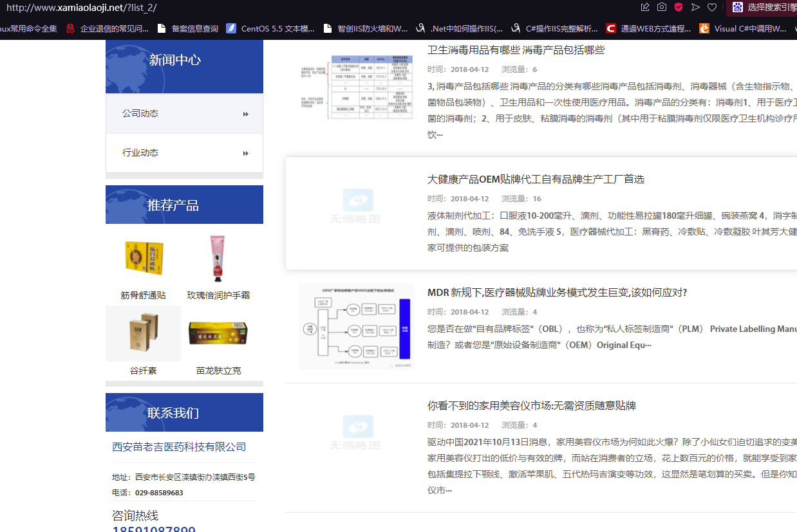Viewport: 797px width, 532px height.
Task: Click the screenshot camera icon in toolbar
Action: [x=661, y=7]
